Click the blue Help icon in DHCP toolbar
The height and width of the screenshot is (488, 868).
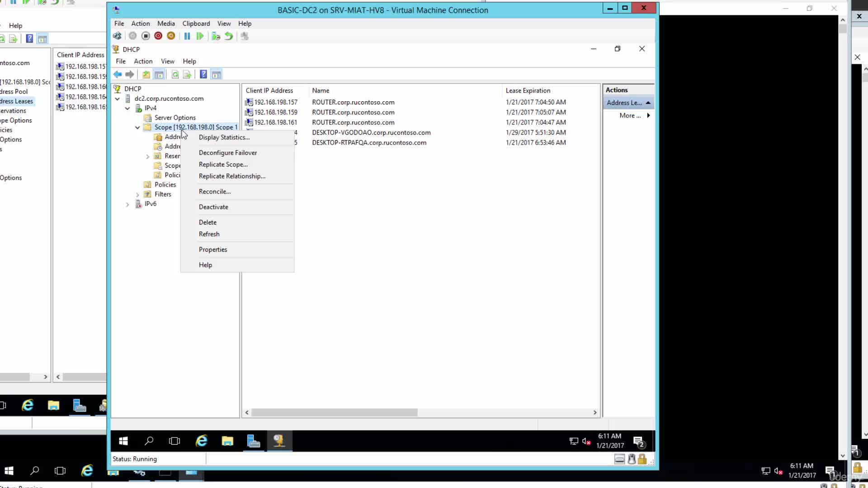tap(203, 75)
